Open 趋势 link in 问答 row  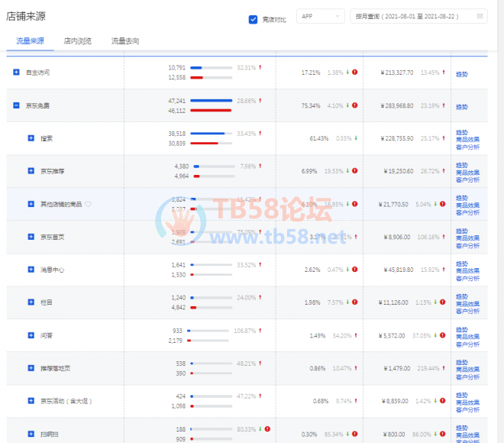pyautogui.click(x=462, y=329)
